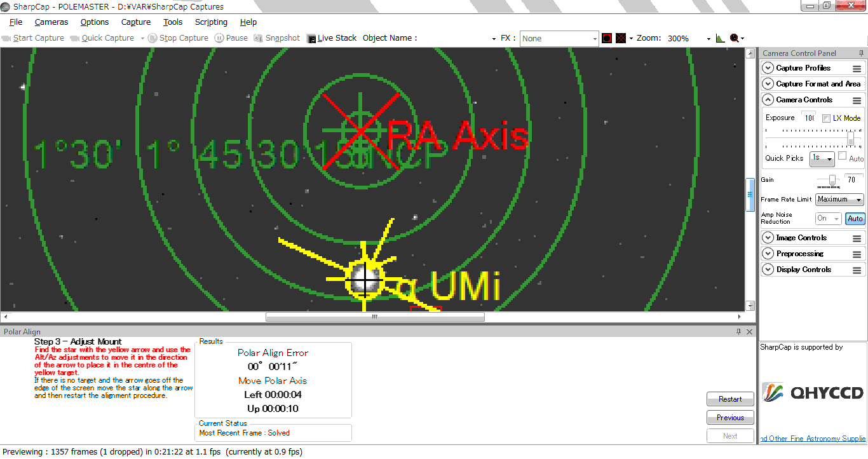
Task: Click the 'Up 00:00:10' correction text
Action: pos(273,409)
